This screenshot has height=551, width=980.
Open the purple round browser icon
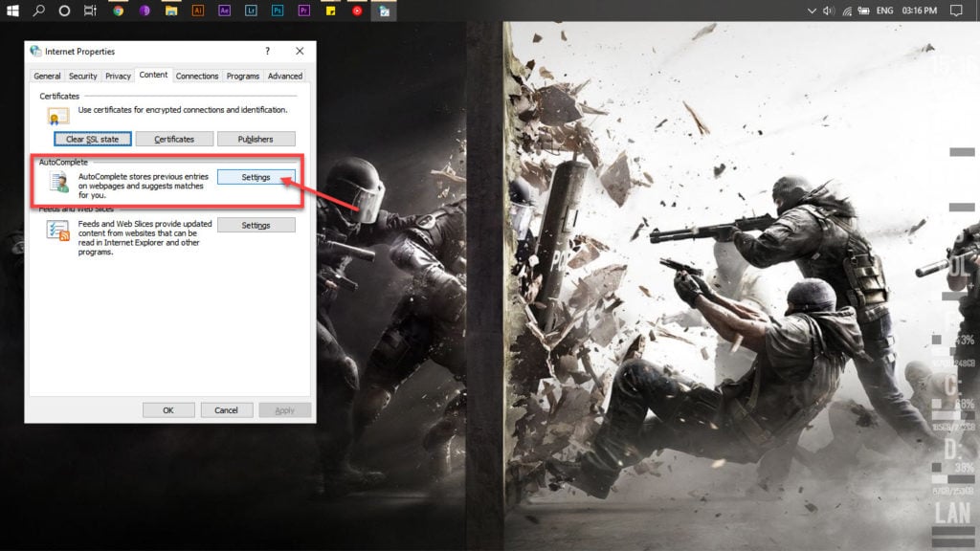(x=145, y=11)
